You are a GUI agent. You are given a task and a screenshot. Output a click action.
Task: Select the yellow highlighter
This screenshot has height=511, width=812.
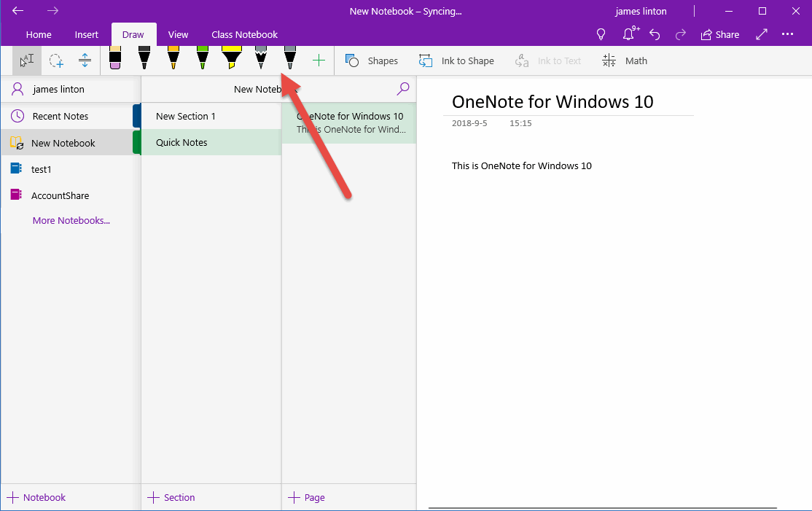pos(232,58)
